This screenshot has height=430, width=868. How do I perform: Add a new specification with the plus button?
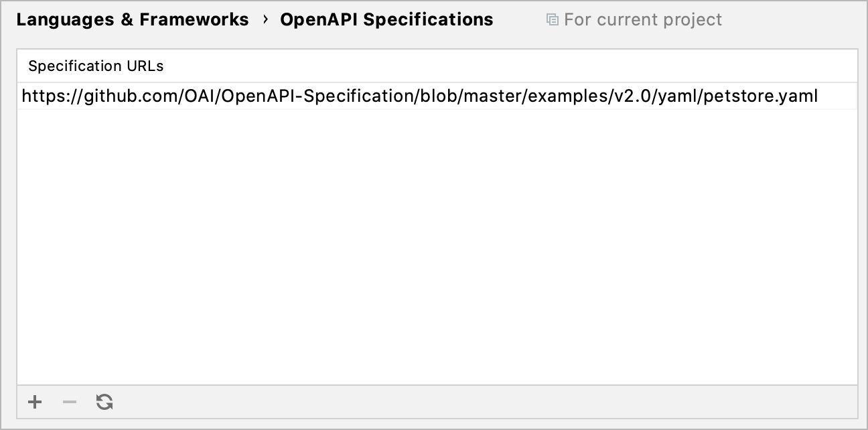tap(35, 402)
